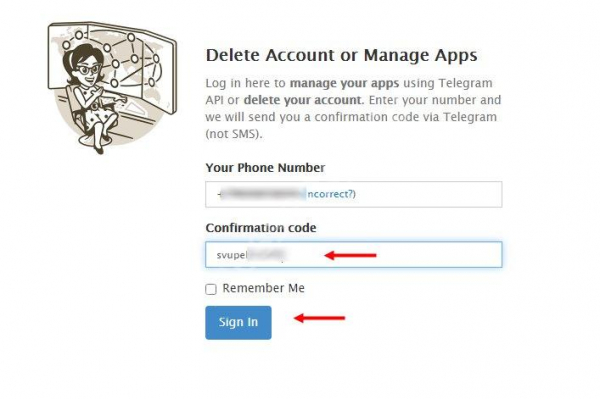
Task: Tick the Remember Me checkbox
Action: click(x=211, y=289)
